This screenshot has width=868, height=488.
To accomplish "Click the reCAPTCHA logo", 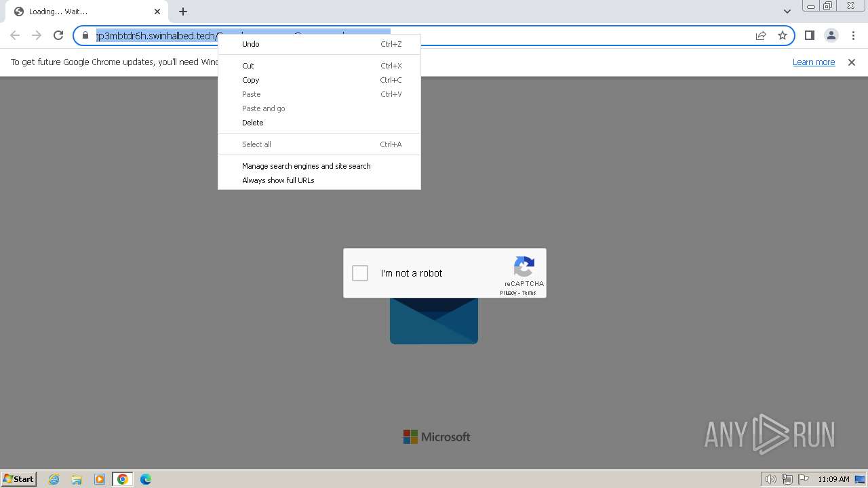I will pos(524,266).
